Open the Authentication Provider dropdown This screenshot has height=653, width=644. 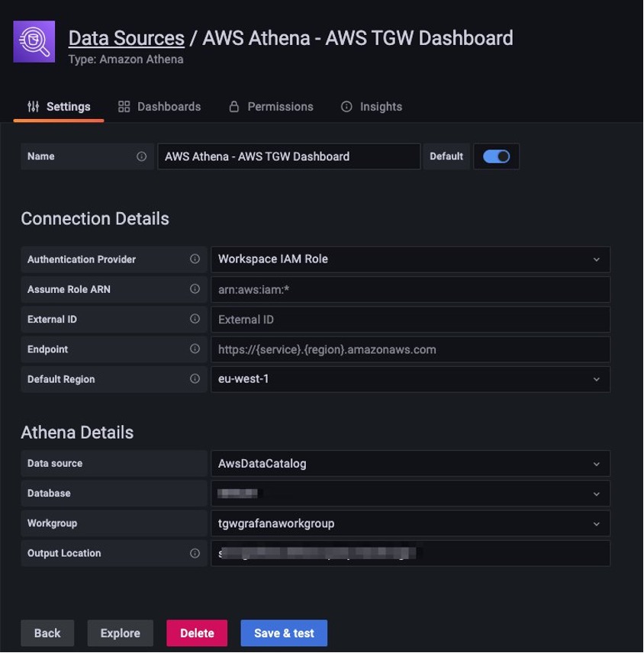point(411,259)
